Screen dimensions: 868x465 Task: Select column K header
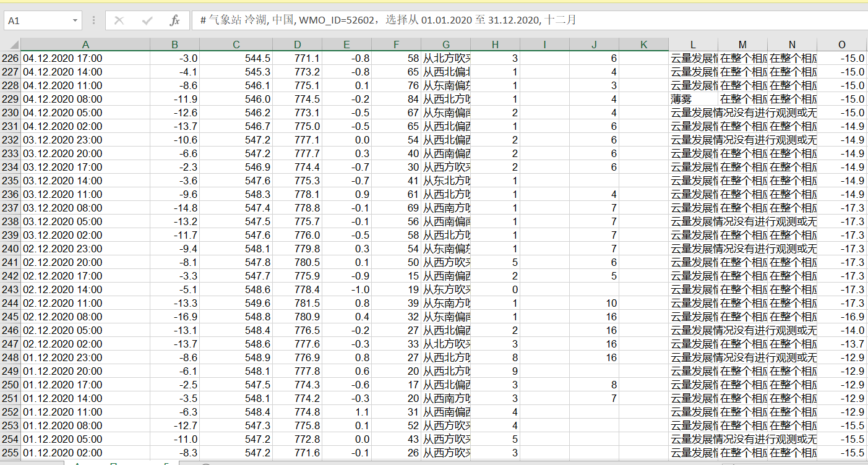(643, 45)
